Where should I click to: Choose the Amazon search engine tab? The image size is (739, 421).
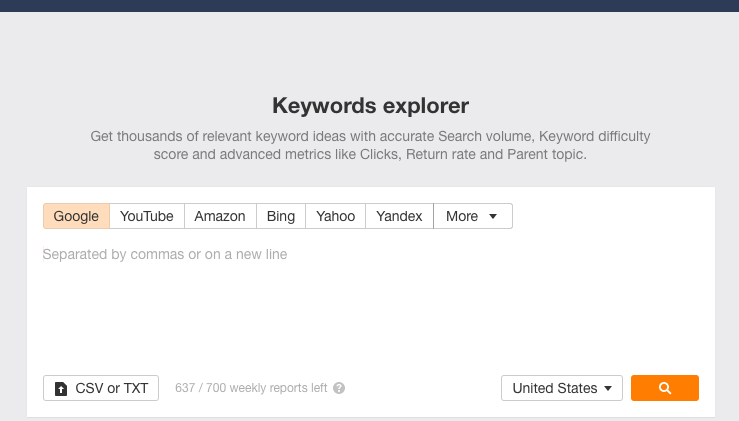pyautogui.click(x=220, y=216)
